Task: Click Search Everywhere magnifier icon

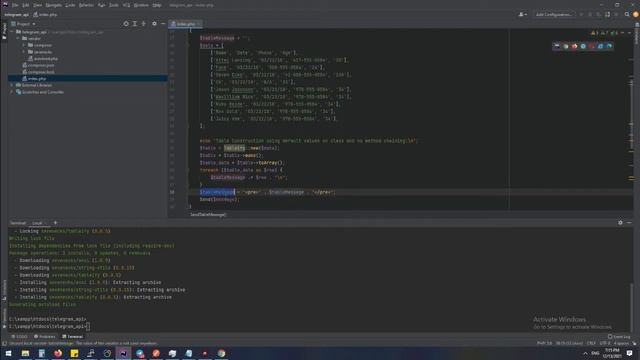Action: (627, 15)
